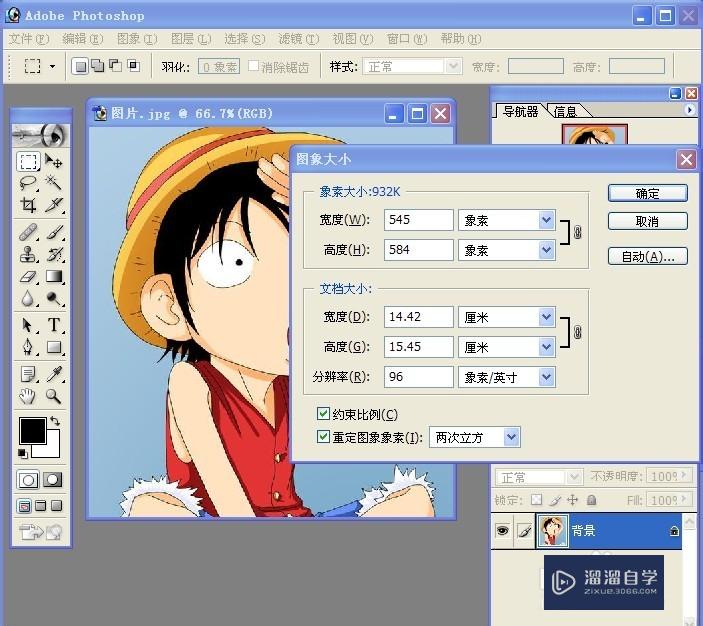Select the Pen tool
703x626 pixels.
[x=28, y=347]
